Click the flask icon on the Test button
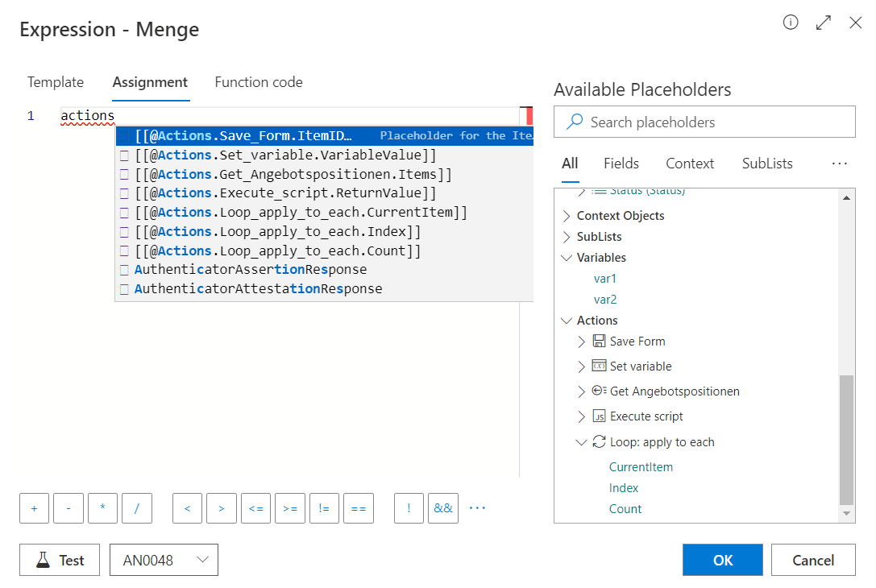Image resolution: width=876 pixels, height=588 pixels. point(43,560)
